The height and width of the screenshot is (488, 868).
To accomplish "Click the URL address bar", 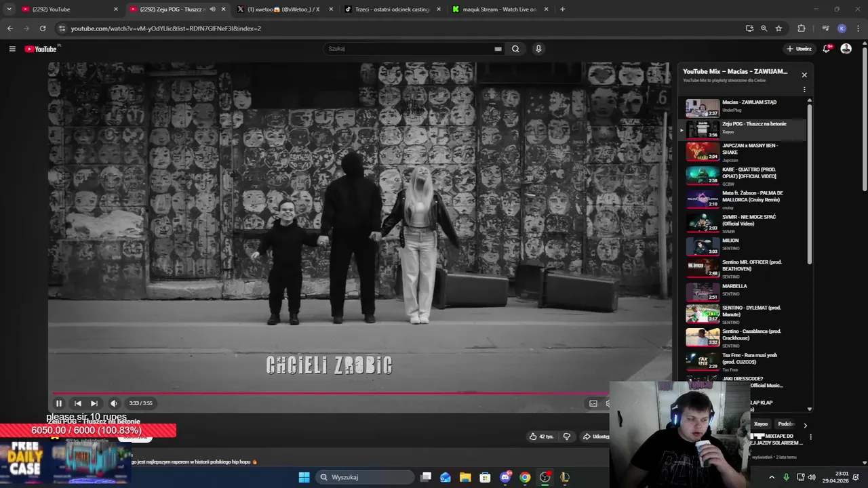I will (400, 28).
